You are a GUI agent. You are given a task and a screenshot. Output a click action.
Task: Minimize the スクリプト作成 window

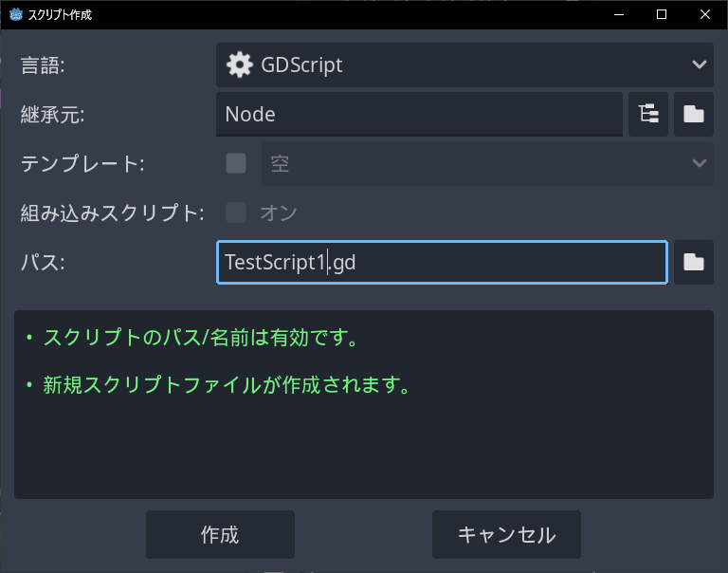pyautogui.click(x=617, y=15)
